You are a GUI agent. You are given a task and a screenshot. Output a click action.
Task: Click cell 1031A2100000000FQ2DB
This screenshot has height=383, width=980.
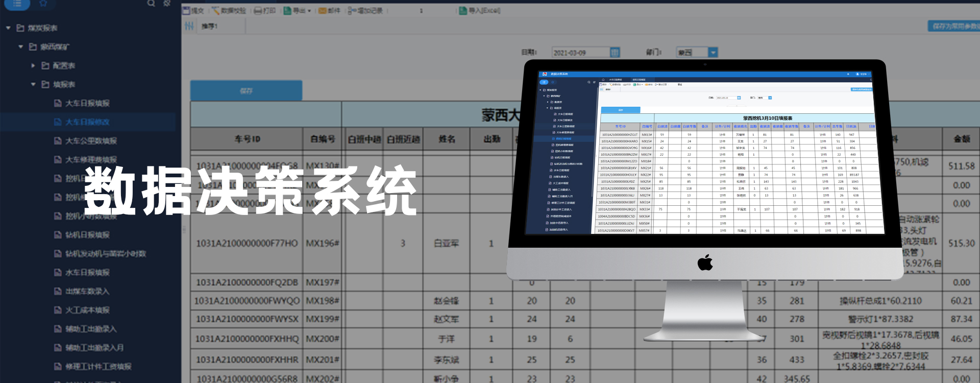(247, 282)
